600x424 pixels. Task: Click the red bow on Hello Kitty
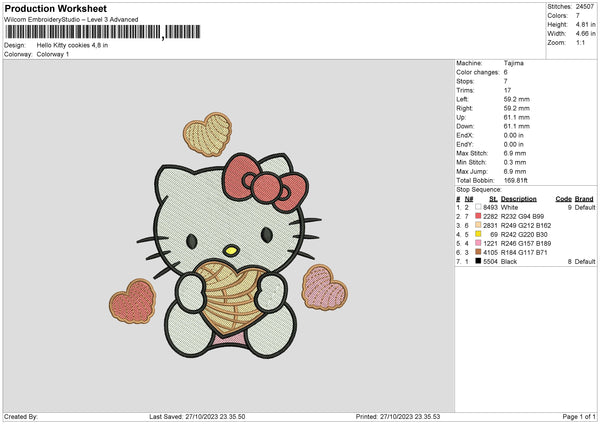(x=266, y=183)
